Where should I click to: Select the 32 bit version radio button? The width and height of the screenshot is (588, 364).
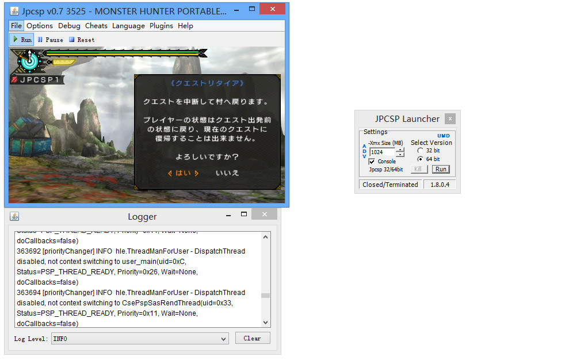[420, 151]
